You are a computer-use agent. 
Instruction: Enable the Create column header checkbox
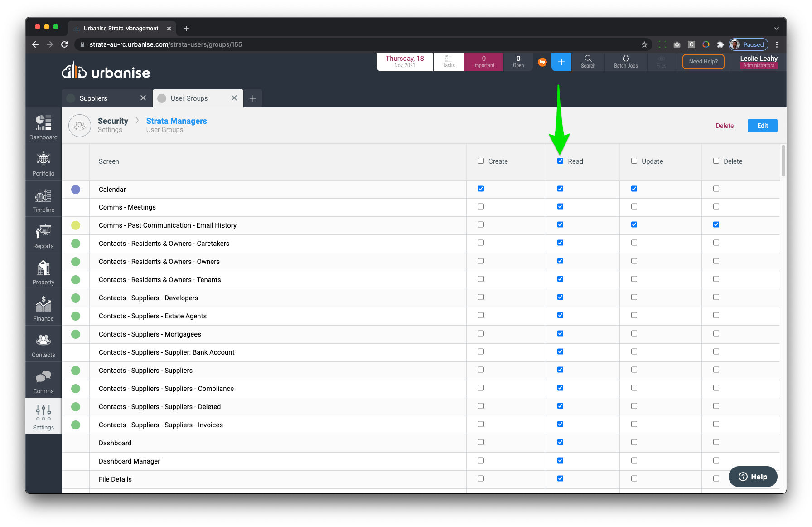tap(481, 161)
